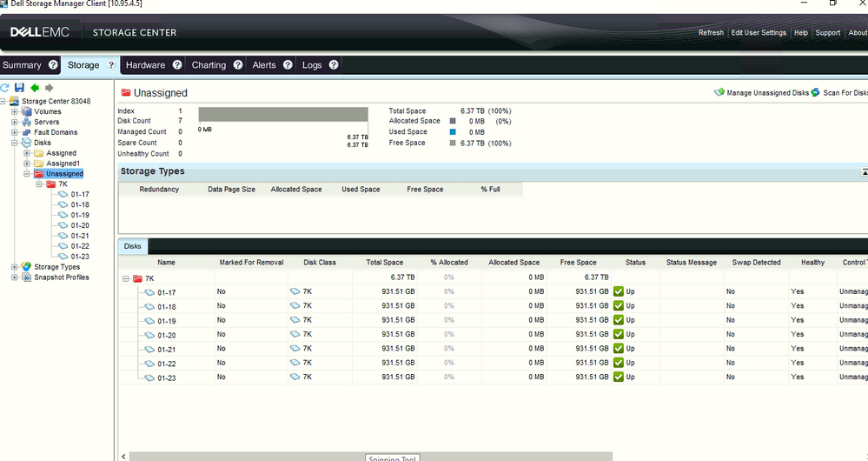This screenshot has height=461, width=868.
Task: Open Edit User Settings
Action: (759, 33)
